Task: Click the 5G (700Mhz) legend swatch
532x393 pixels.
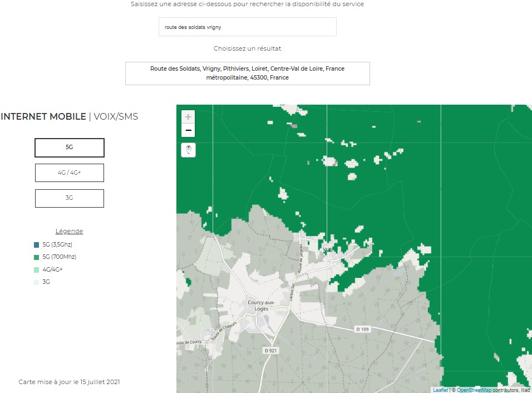Action: [x=37, y=257]
